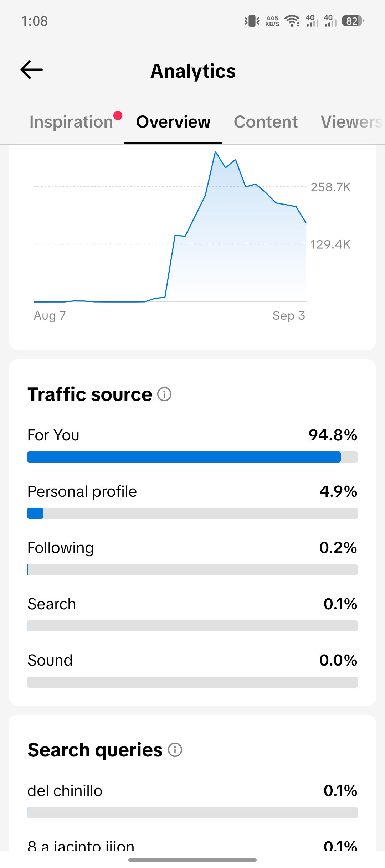The width and height of the screenshot is (385, 868).
Task: Tap the vibrate mode status icon
Action: tap(252, 21)
